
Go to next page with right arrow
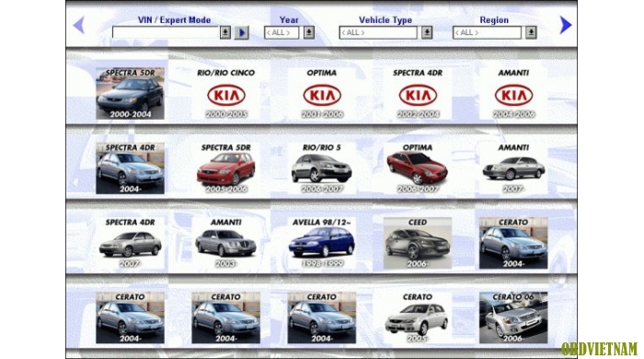tap(566, 25)
